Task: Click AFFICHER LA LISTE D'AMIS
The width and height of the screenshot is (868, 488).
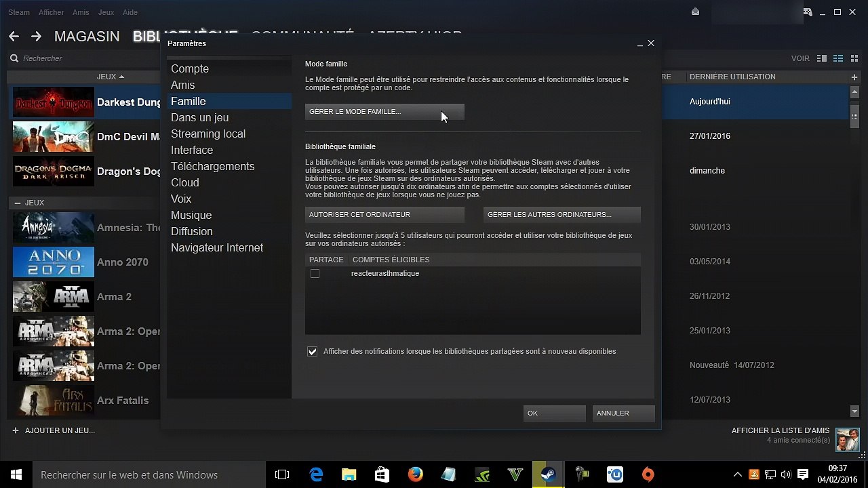Action: tap(781, 431)
